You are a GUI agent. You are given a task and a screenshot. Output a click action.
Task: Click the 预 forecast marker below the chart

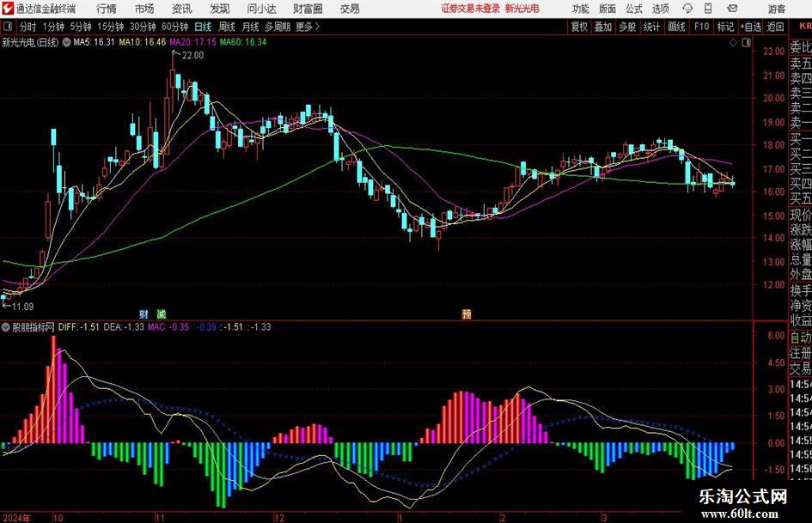(467, 313)
